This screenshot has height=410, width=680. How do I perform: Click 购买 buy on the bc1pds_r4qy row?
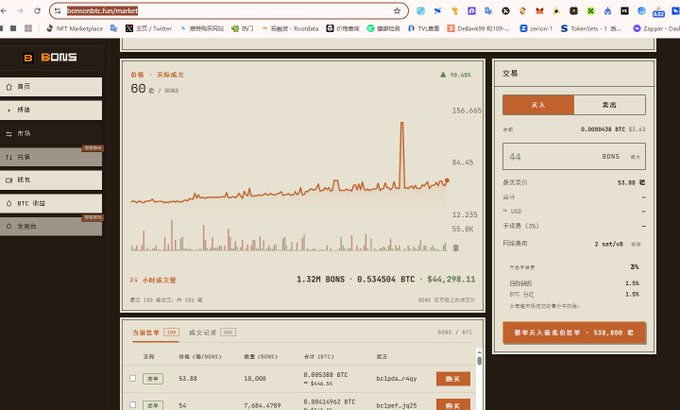[453, 379]
